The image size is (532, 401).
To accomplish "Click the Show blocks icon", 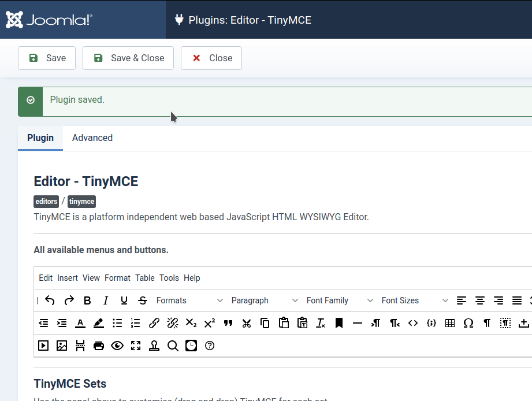I will coord(505,324).
